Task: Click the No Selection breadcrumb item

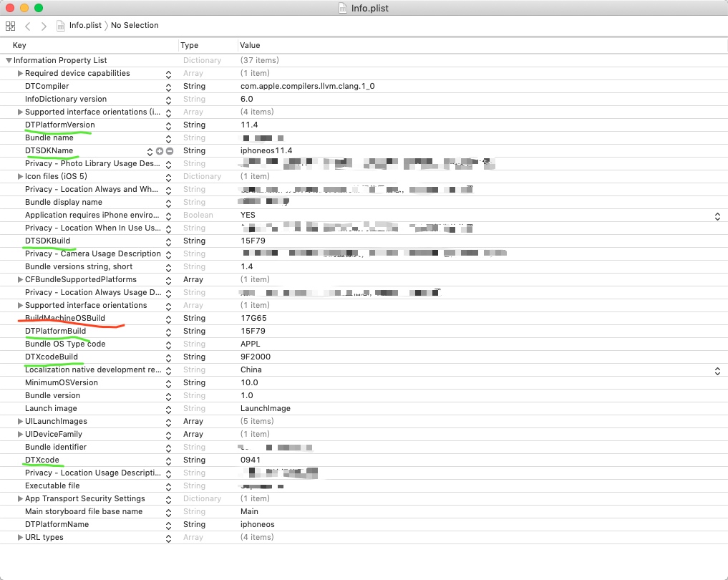Action: point(135,26)
